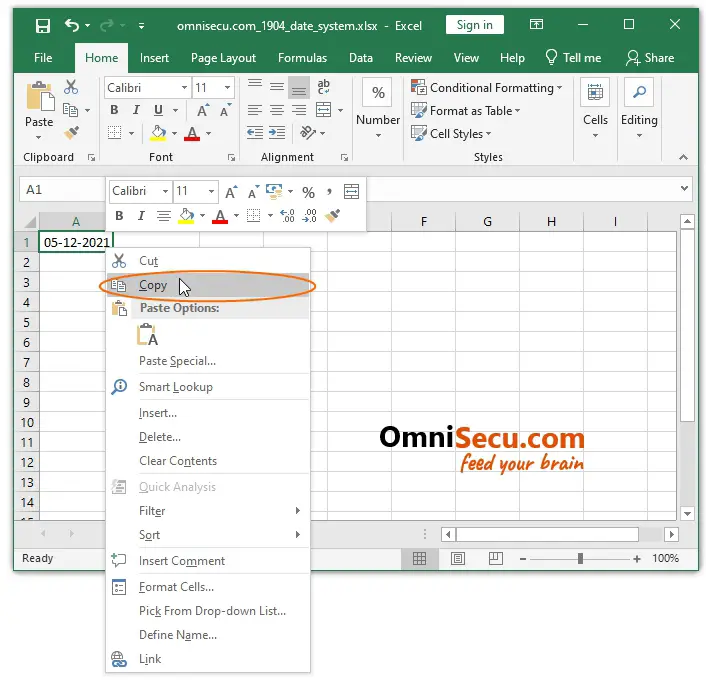Click the column G header
Viewport: 706px width, 684px height.
[x=487, y=222]
